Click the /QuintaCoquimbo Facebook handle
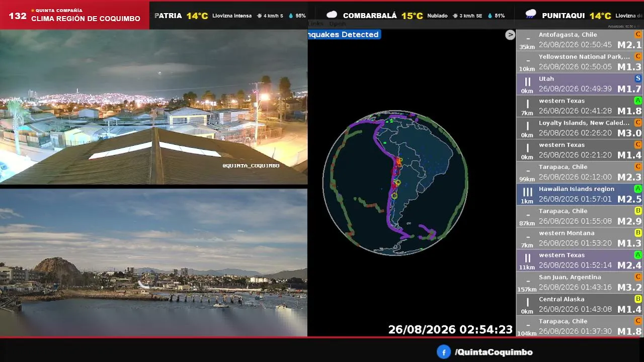 coord(493,352)
